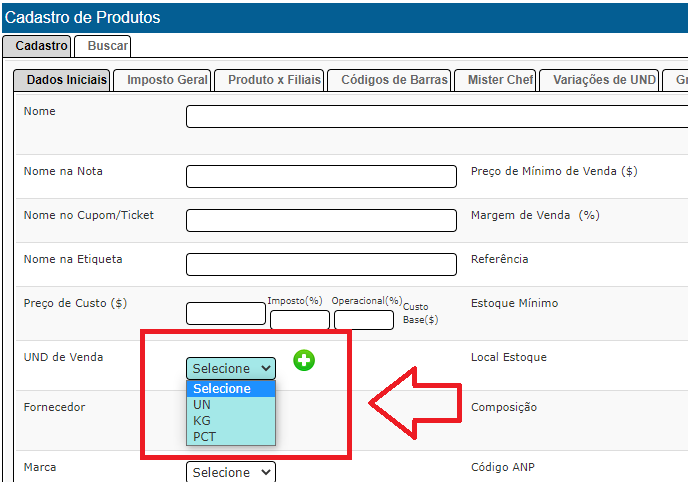Choose the KG option in the list

pos(231,420)
